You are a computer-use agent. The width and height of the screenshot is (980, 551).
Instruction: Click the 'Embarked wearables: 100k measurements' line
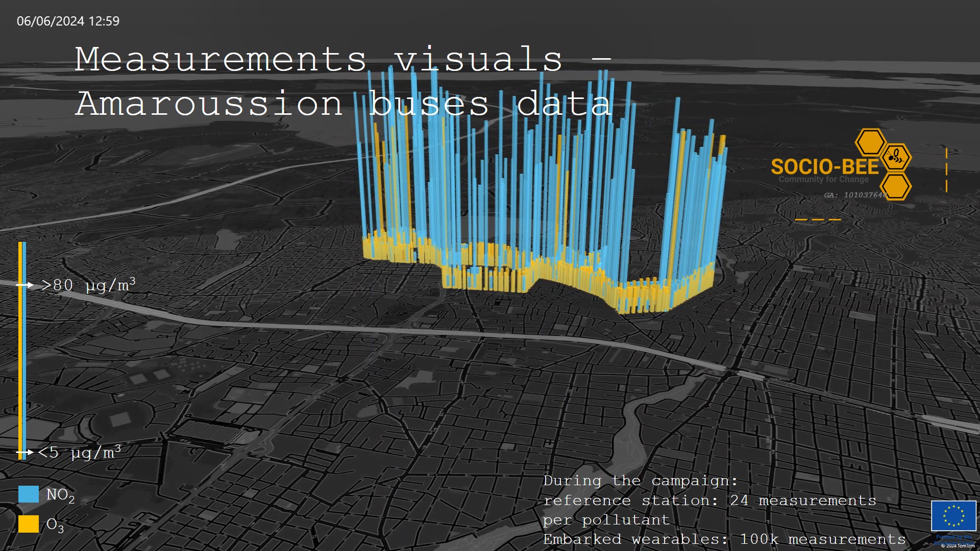click(724, 539)
